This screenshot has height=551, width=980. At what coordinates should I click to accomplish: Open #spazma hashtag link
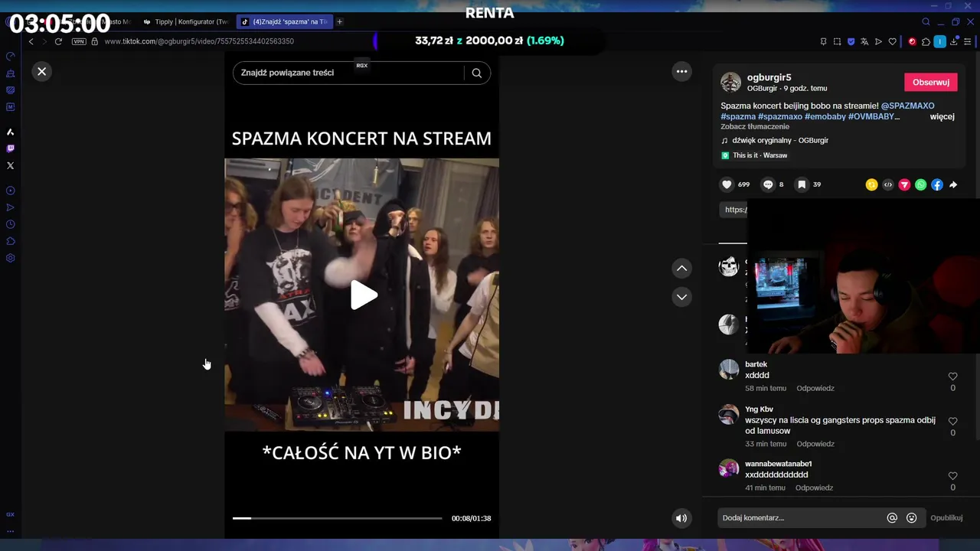[738, 116]
